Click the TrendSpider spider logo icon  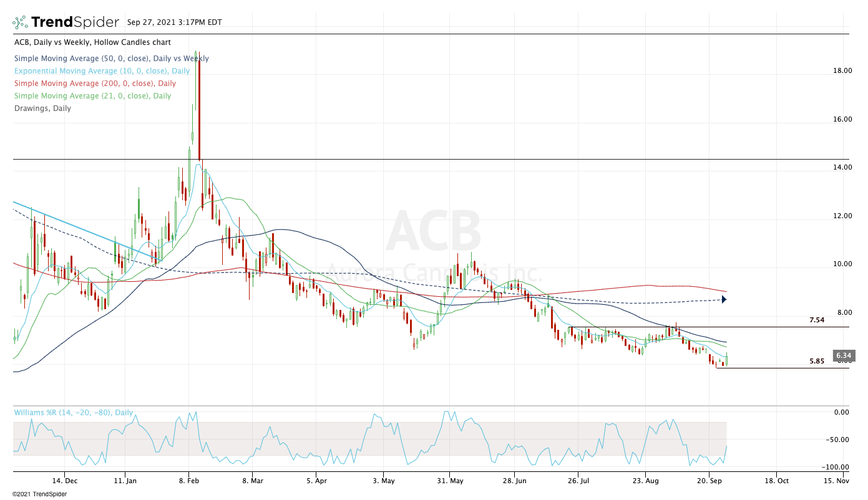click(20, 22)
